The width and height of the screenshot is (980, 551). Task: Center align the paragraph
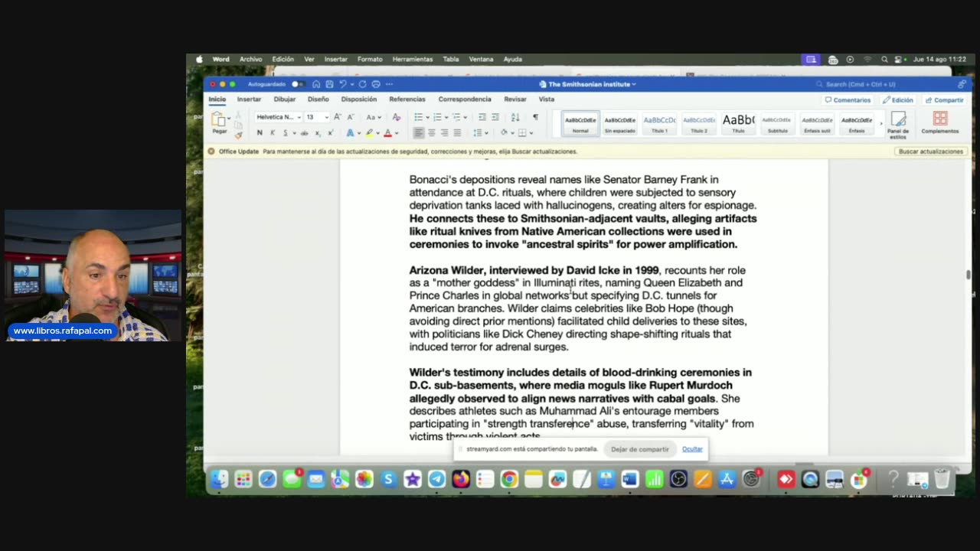(431, 132)
